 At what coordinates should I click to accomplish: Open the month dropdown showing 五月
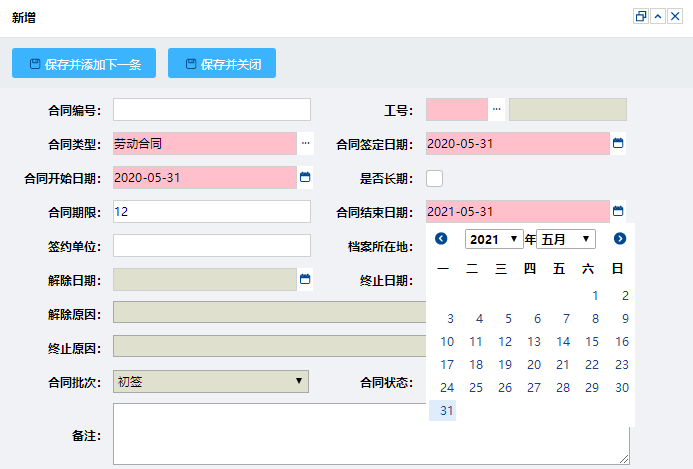566,239
